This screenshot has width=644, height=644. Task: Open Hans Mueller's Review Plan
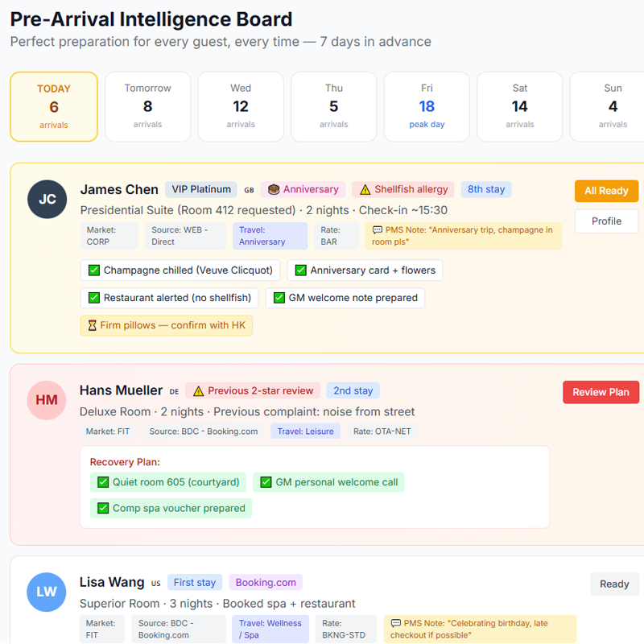pyautogui.click(x=601, y=392)
